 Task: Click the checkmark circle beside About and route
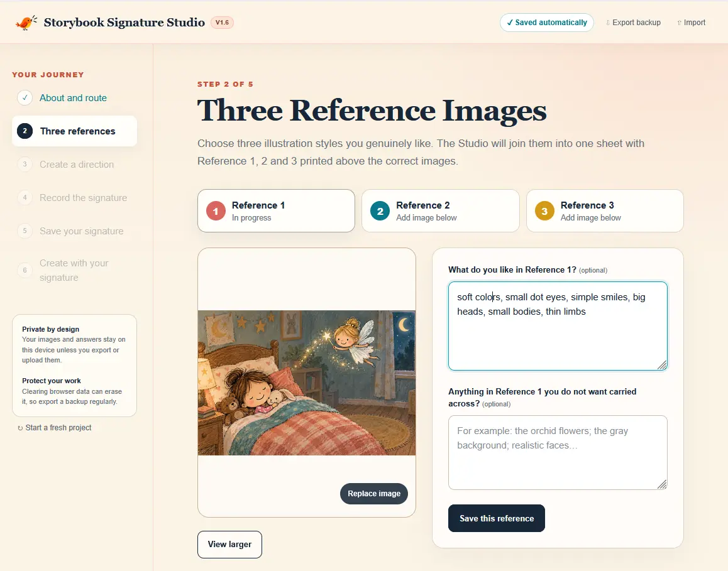(25, 98)
